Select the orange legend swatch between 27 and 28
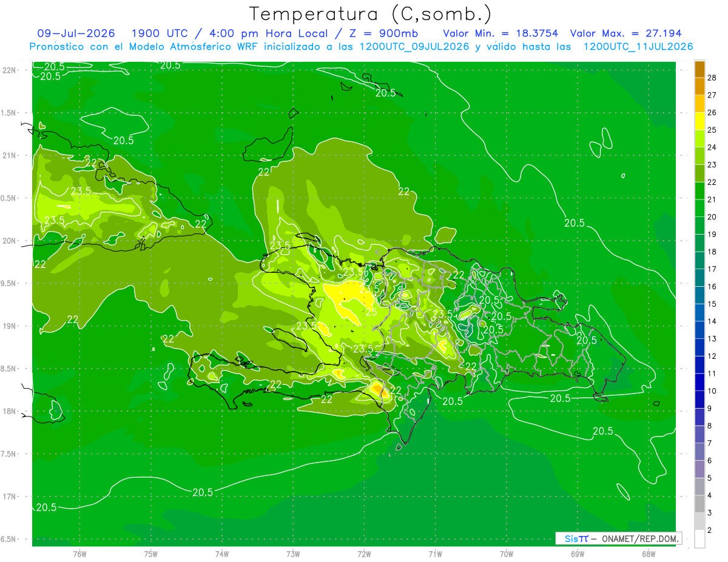Viewport: 728px width, 562px height. pos(699,87)
